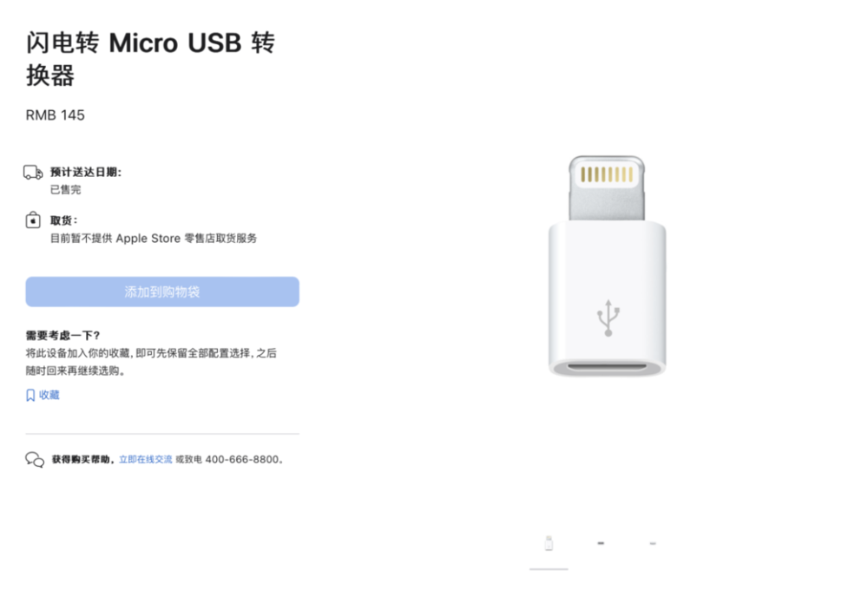Click the bookmark icon next to 收藏
The image size is (868, 597).
[x=30, y=395]
